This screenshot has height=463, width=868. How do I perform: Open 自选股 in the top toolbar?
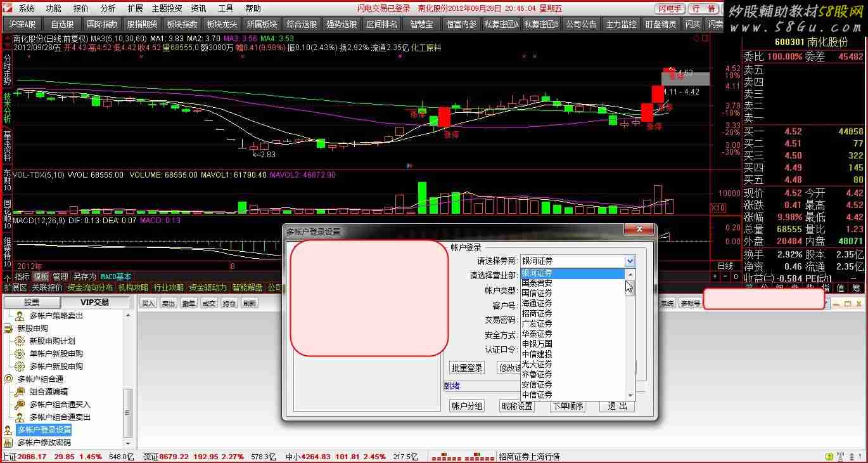[62, 24]
